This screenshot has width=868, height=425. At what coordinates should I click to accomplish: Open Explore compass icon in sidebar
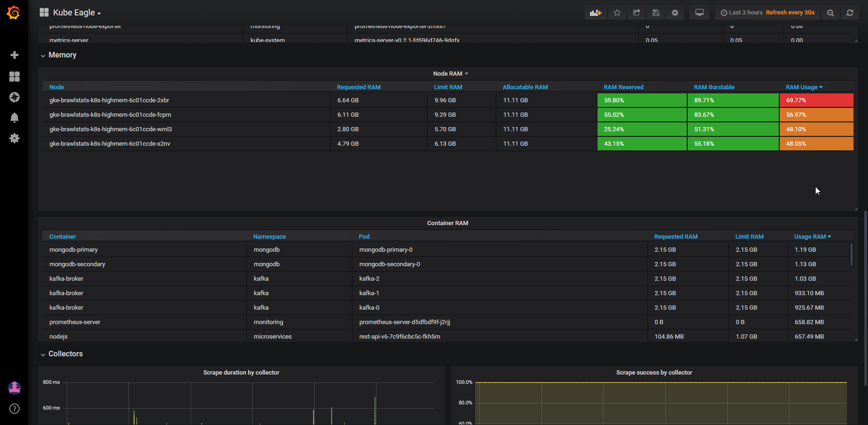tap(14, 97)
